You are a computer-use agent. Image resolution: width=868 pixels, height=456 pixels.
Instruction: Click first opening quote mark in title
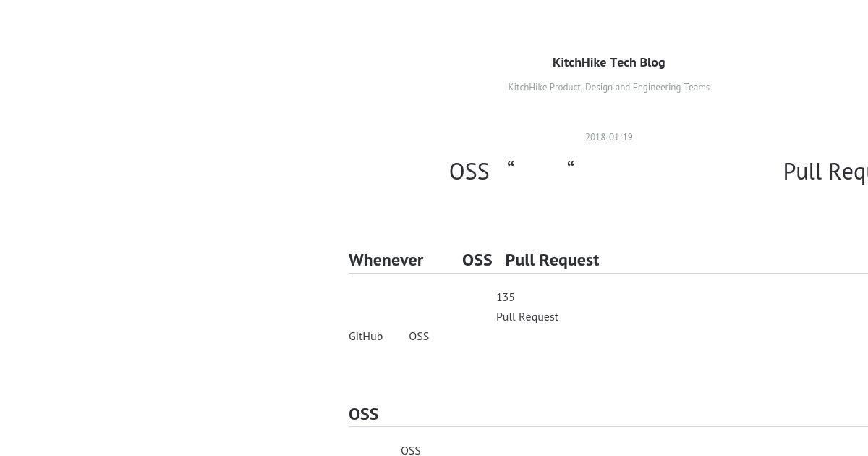coord(511,166)
